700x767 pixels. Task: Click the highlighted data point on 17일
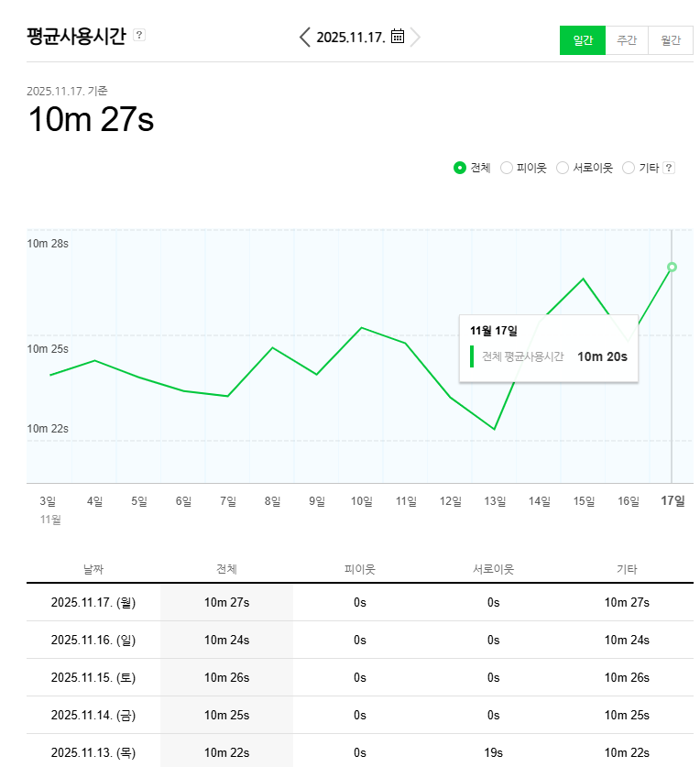click(x=673, y=268)
